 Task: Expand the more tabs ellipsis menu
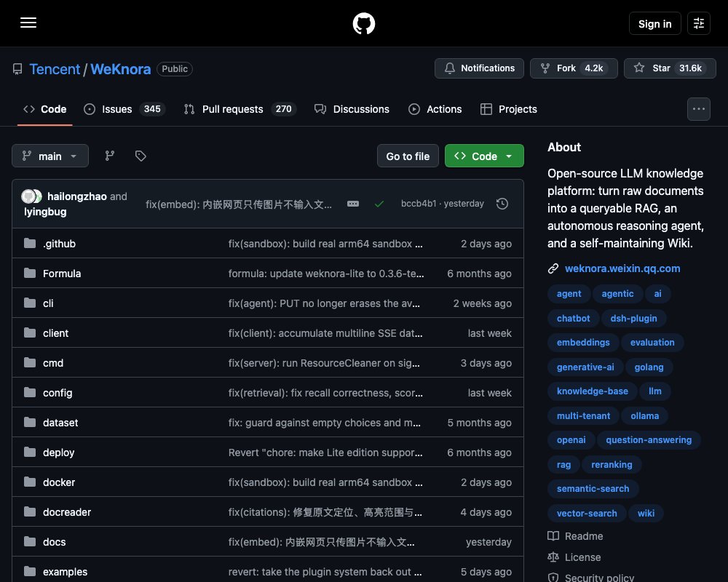tap(698, 109)
